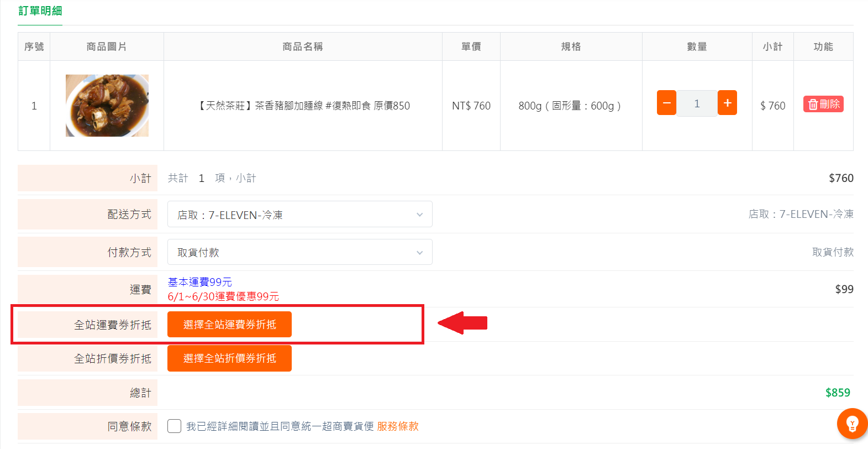Click the 基本運費99元 link
This screenshot has height=449, width=868.
(200, 282)
